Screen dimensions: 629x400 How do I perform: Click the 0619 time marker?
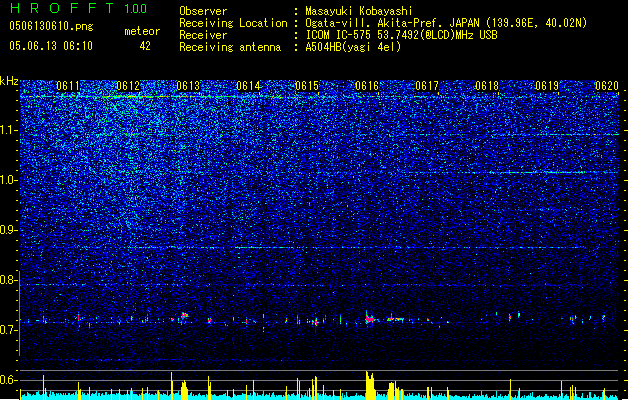point(547,86)
